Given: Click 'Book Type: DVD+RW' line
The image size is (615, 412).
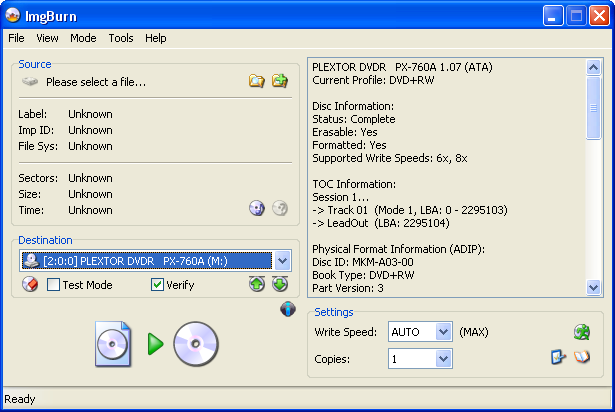Looking at the screenshot, I should tap(363, 275).
